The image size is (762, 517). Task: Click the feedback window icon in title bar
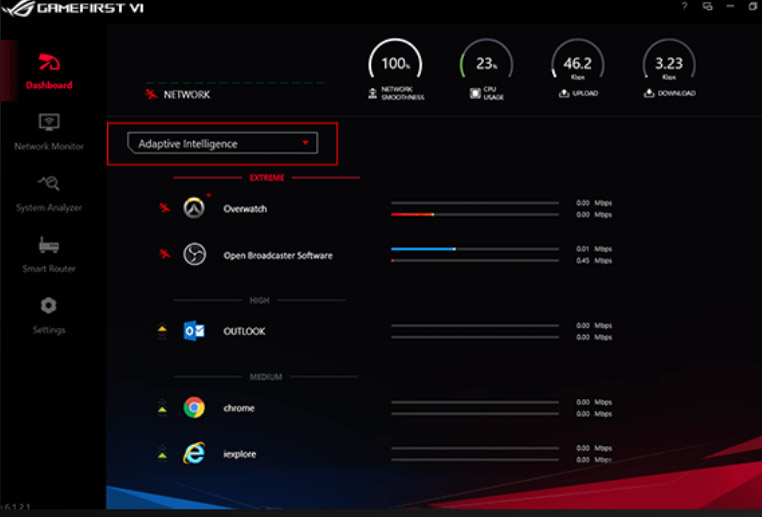pos(708,6)
